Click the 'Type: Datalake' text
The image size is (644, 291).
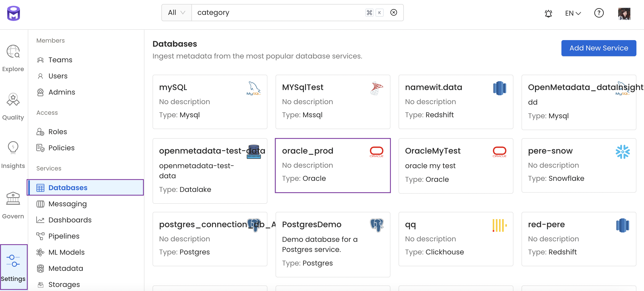185,189
